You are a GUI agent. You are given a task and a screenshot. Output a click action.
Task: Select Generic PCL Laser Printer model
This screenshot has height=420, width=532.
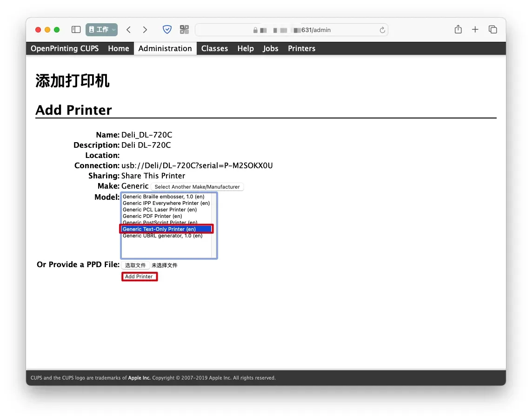tap(160, 210)
